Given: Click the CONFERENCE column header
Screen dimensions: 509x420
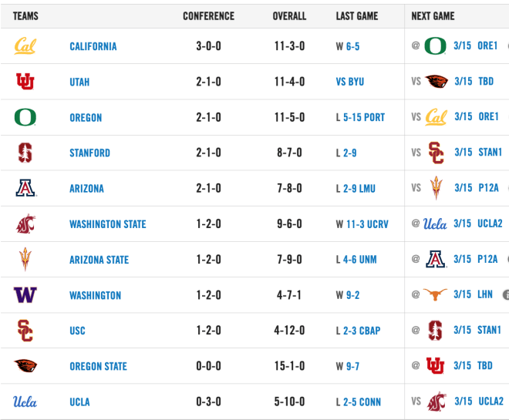Looking at the screenshot, I should [x=208, y=16].
